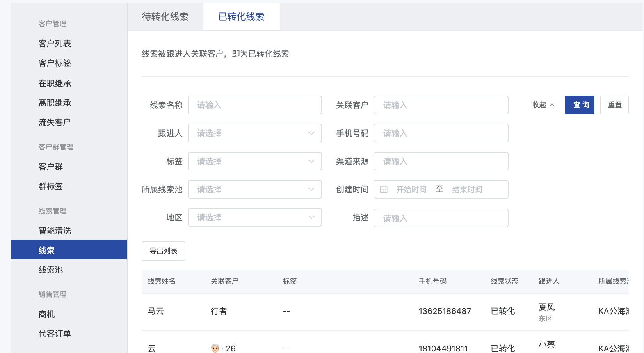
Task: Open 客户列表 in the sidebar
Action: [55, 43]
